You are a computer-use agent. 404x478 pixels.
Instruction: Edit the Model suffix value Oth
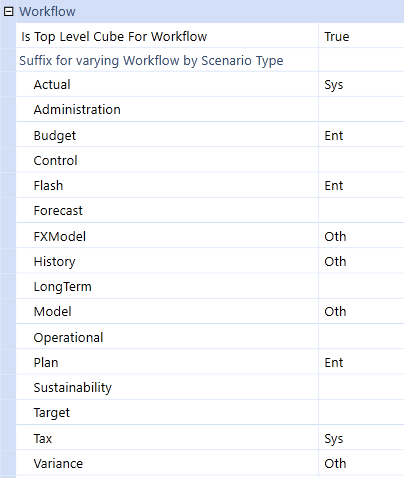(361, 311)
